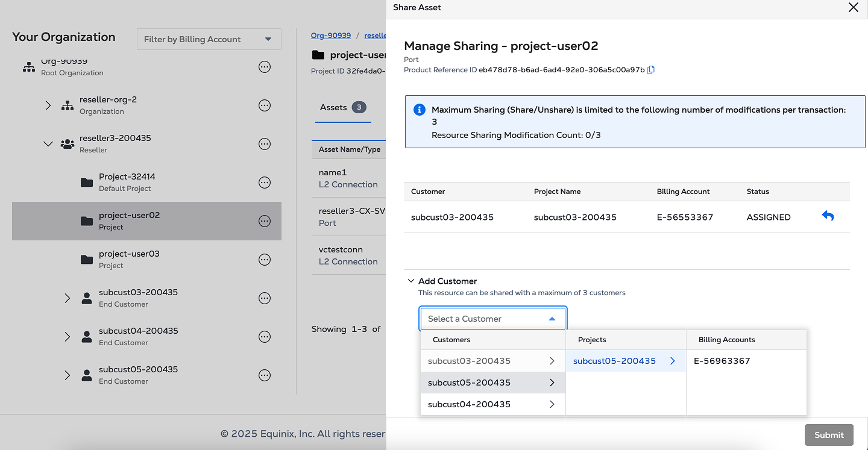
Task: Open options menu for reseller3-200435
Action: (264, 144)
